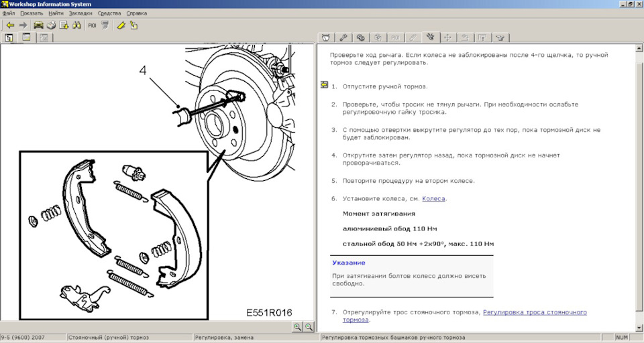Click the forward arrow toolbar icon
644x343 pixels.
(23, 25)
